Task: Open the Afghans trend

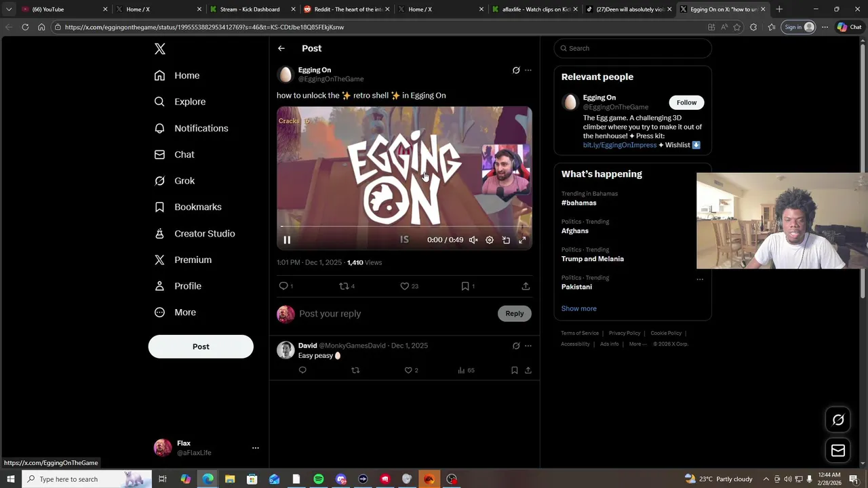Action: (x=575, y=230)
